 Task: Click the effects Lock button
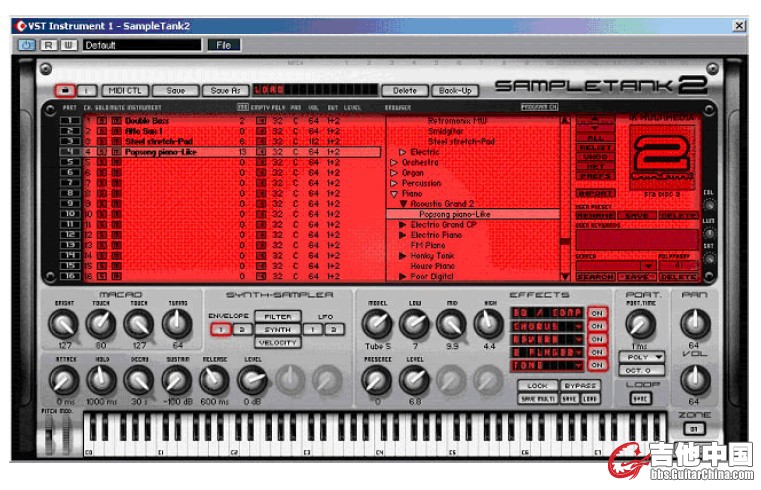tap(537, 386)
